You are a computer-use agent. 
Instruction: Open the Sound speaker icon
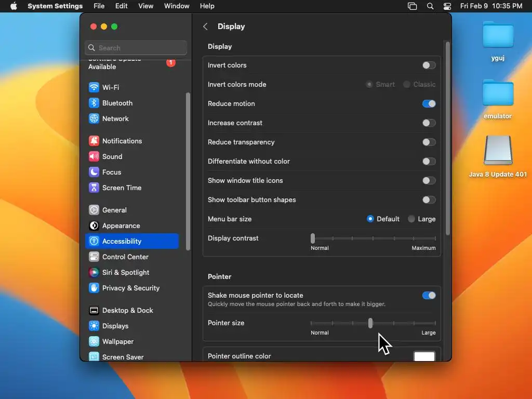(94, 156)
